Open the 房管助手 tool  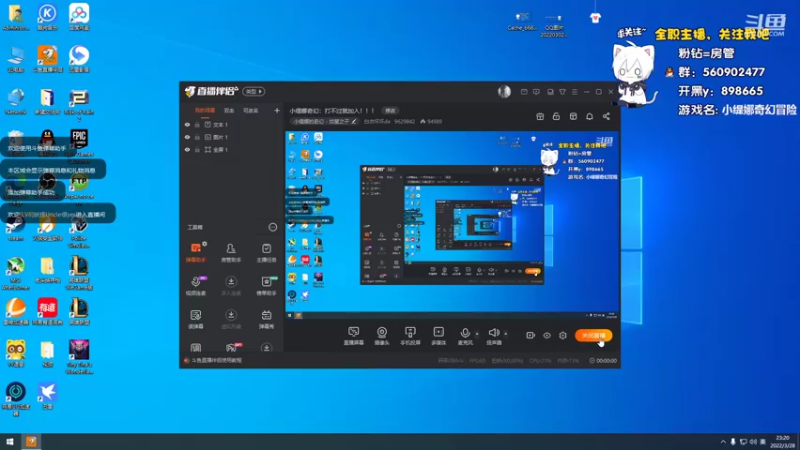pos(231,253)
